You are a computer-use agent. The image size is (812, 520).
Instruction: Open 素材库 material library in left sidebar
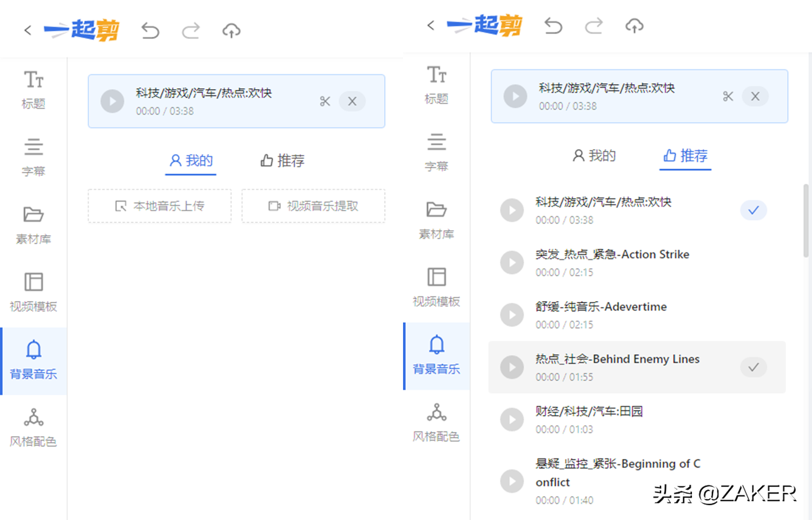click(34, 225)
